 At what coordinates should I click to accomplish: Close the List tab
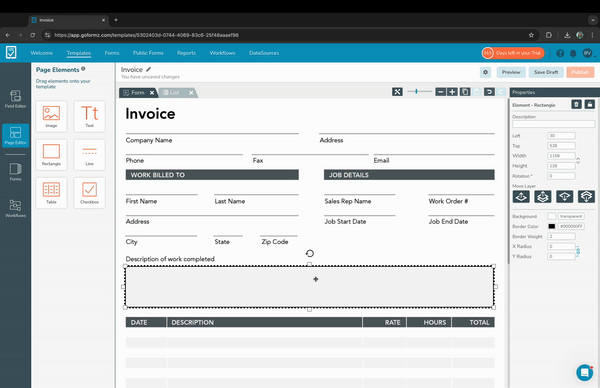191,93
